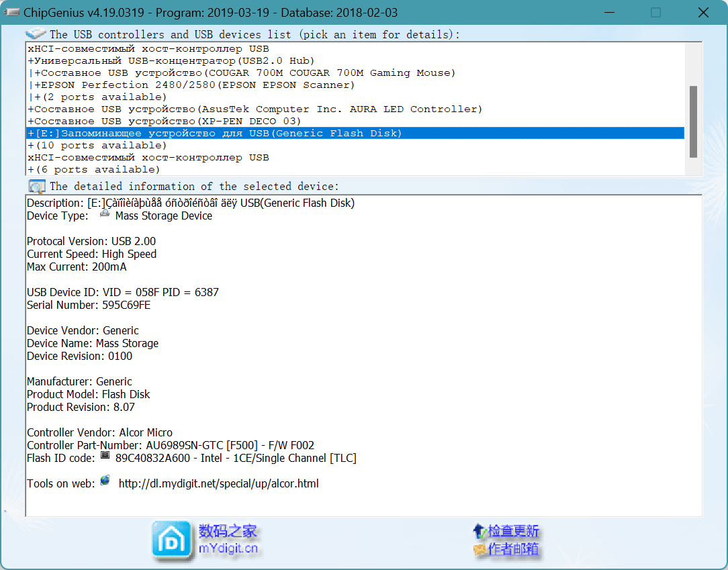
Task: Click the Controller Vendor: Alcor Micro line
Action: click(99, 432)
